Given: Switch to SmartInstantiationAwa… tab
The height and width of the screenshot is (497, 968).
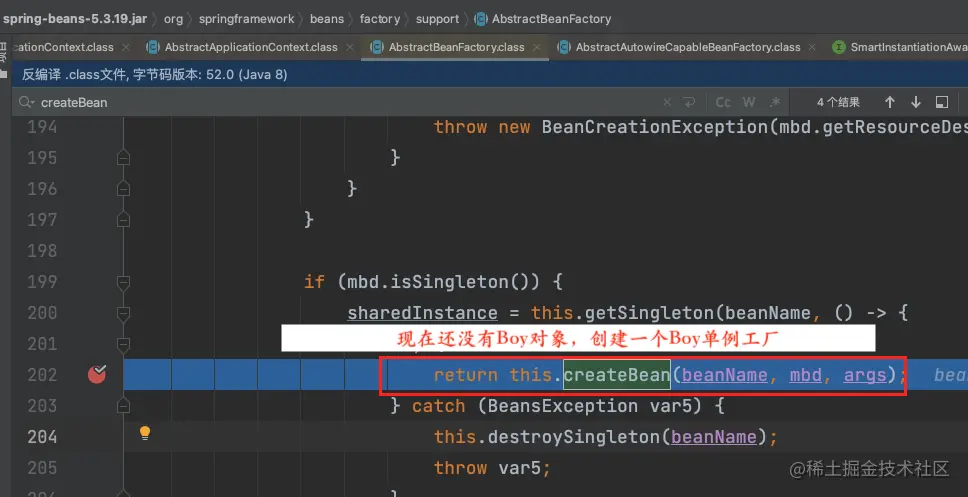Looking at the screenshot, I should tap(908, 47).
